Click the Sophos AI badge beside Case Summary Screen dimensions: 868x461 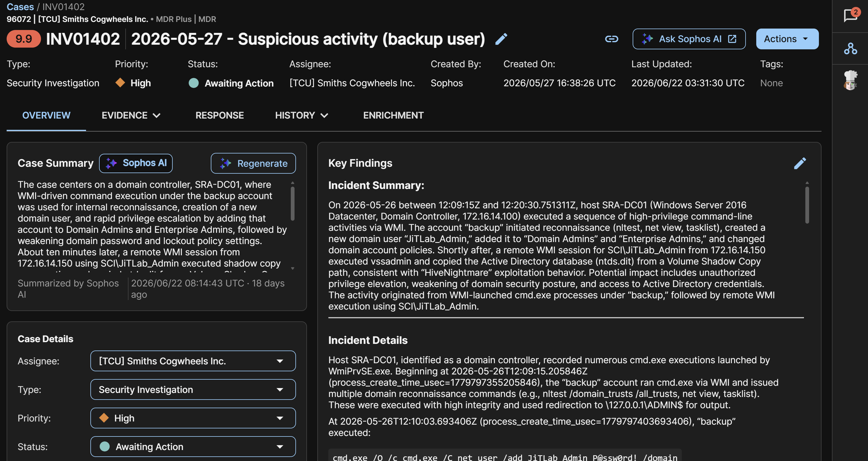point(136,163)
